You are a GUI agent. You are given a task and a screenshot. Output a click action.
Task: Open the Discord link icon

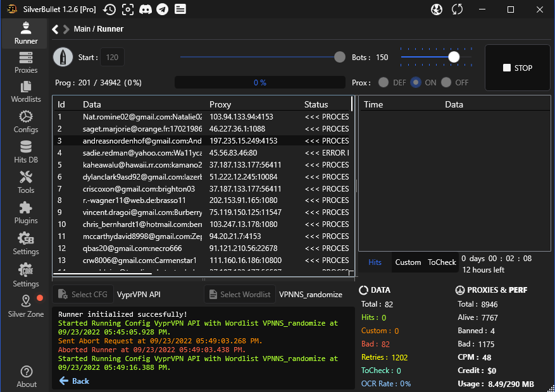146,9
